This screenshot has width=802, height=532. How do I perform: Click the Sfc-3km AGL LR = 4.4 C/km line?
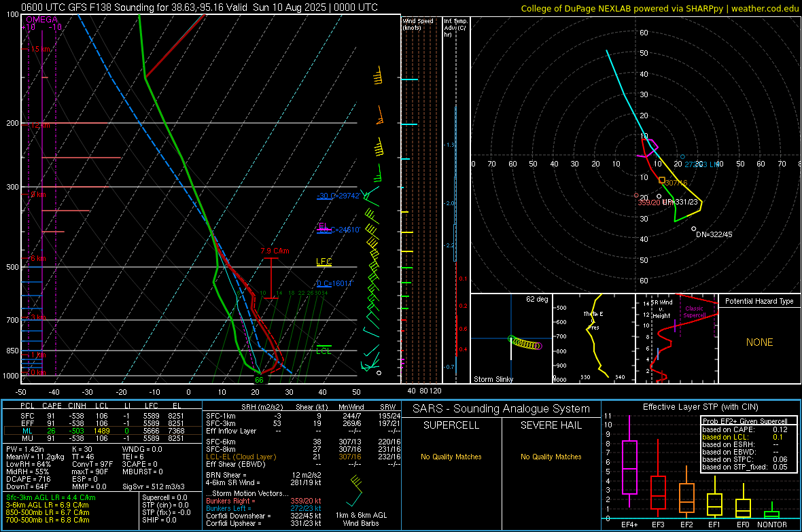pyautogui.click(x=51, y=497)
